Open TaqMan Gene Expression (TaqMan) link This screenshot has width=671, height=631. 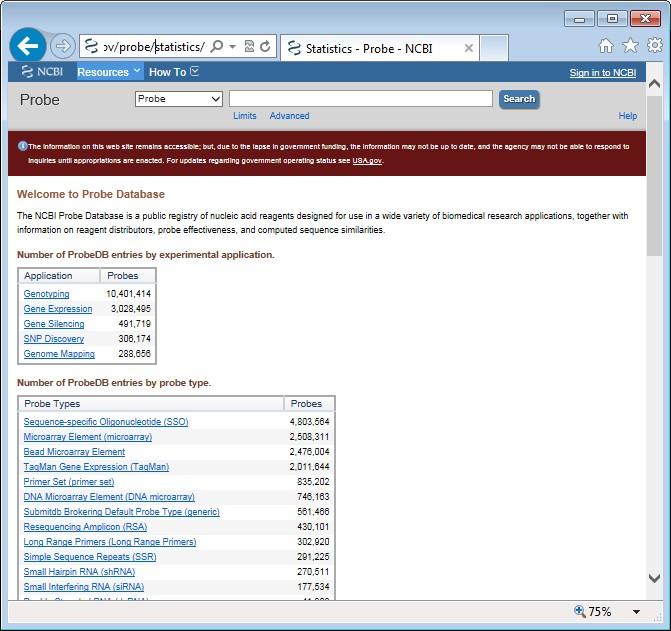click(x=96, y=467)
